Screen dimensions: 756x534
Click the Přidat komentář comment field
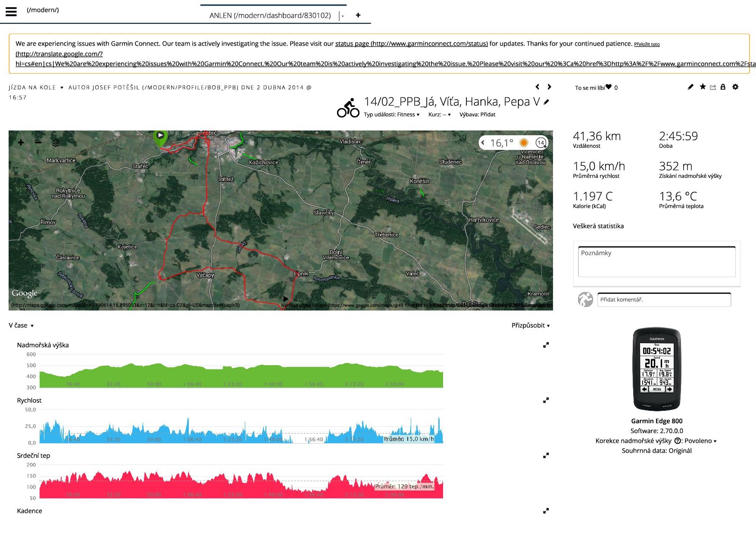point(664,300)
